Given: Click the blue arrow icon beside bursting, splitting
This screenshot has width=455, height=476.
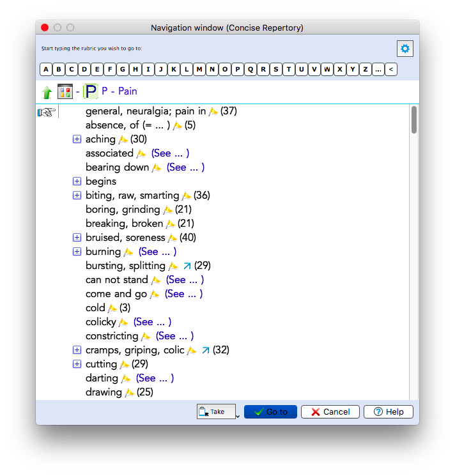Looking at the screenshot, I should [187, 266].
